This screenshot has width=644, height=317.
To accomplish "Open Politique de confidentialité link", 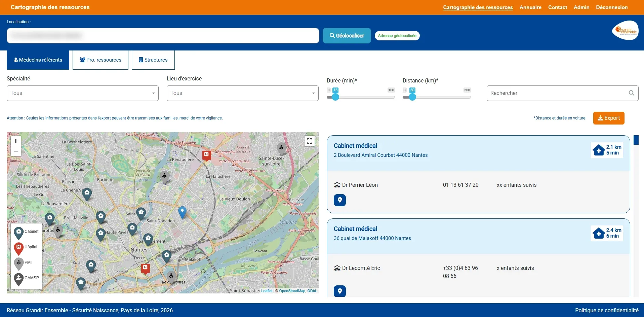I will [x=607, y=310].
